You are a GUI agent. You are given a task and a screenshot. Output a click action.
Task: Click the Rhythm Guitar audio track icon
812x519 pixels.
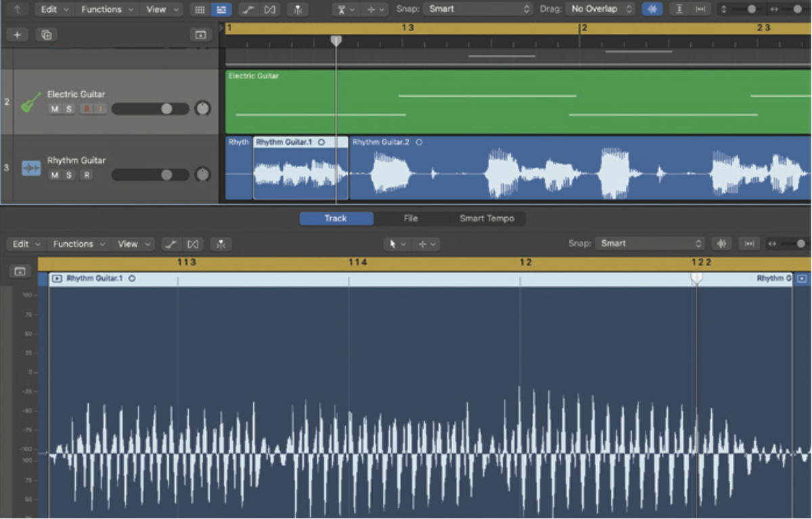click(x=31, y=167)
